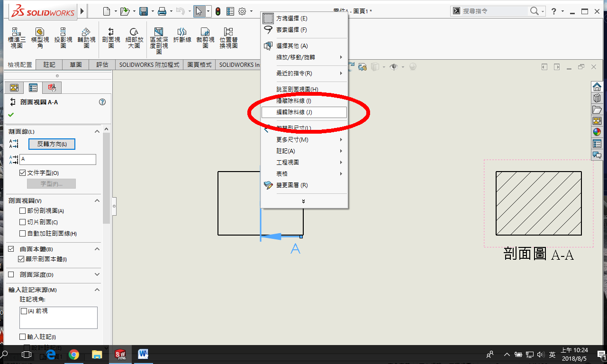
Task: Uncheck 顯示剖面本體 option
Action: click(x=21, y=259)
